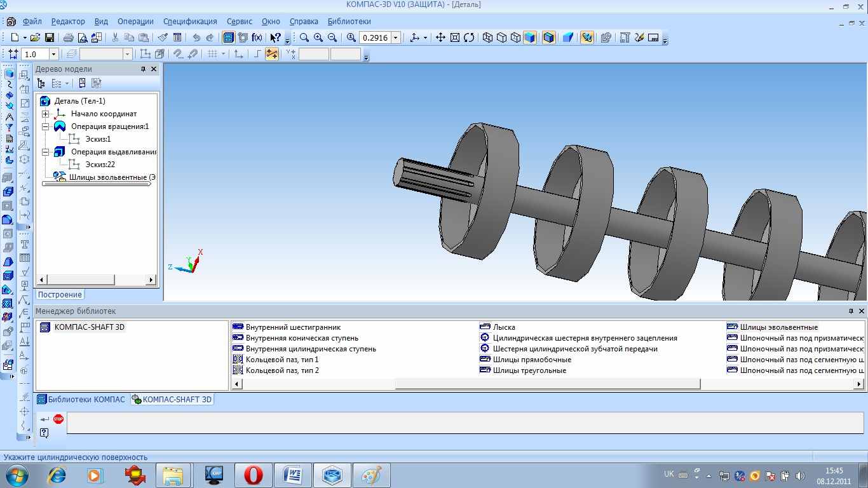868x488 pixels.
Task: Switch to the КОМПАС-SHAFT 3D tab
Action: click(x=172, y=399)
